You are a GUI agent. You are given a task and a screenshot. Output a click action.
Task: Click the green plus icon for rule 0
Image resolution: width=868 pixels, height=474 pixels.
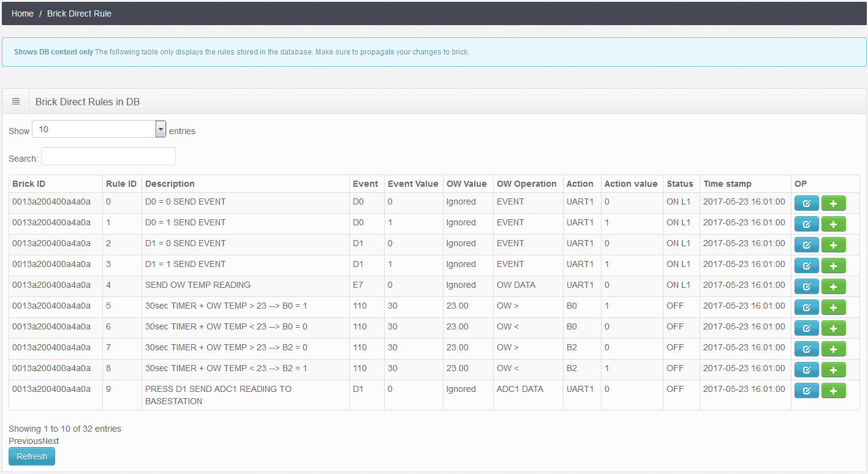tap(833, 203)
